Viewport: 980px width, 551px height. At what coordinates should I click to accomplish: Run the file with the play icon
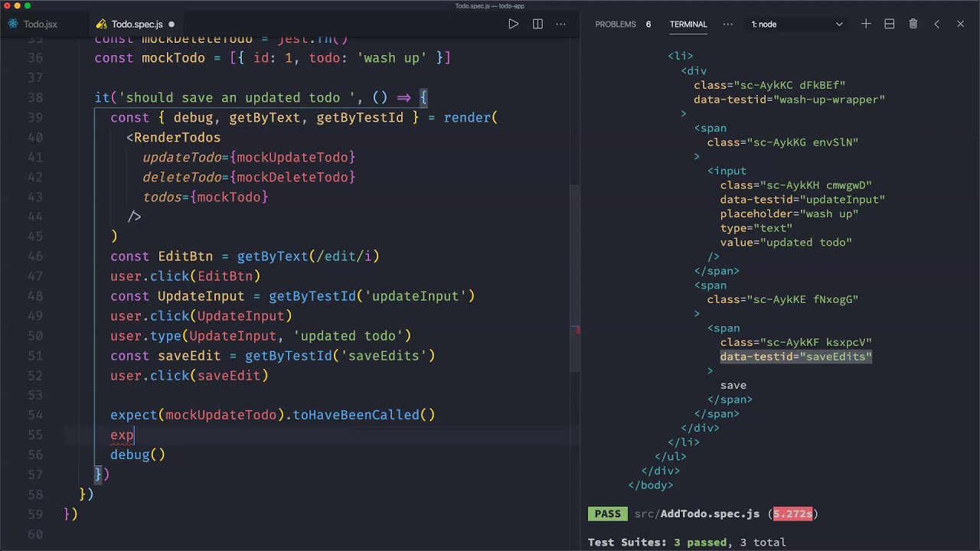click(514, 24)
